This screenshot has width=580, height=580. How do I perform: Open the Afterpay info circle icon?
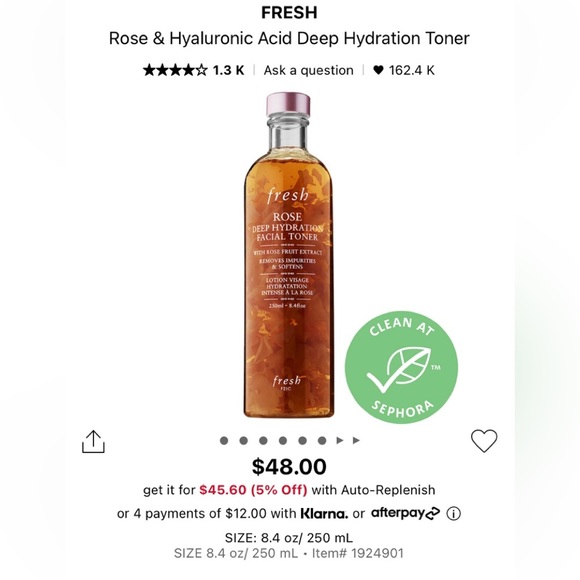453,513
